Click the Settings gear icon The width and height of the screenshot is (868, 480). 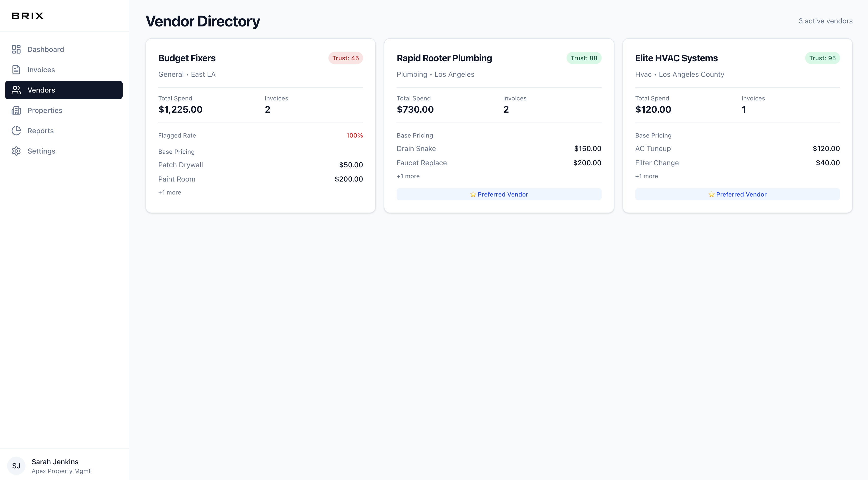(16, 151)
